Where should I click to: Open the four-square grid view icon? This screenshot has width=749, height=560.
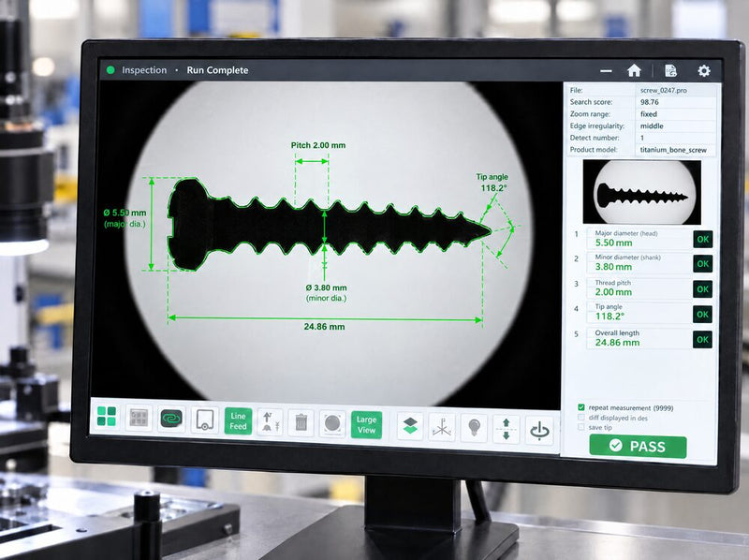click(x=107, y=416)
